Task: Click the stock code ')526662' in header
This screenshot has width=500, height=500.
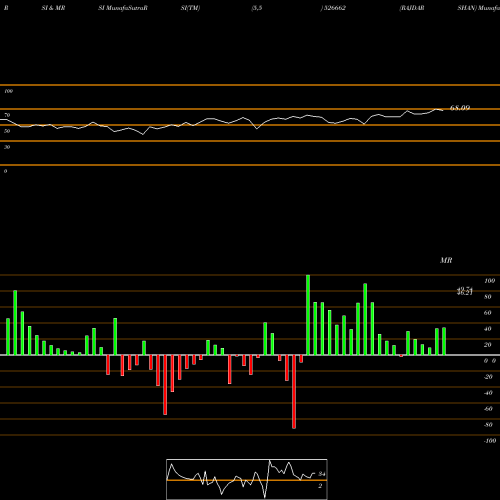Action: click(x=333, y=8)
